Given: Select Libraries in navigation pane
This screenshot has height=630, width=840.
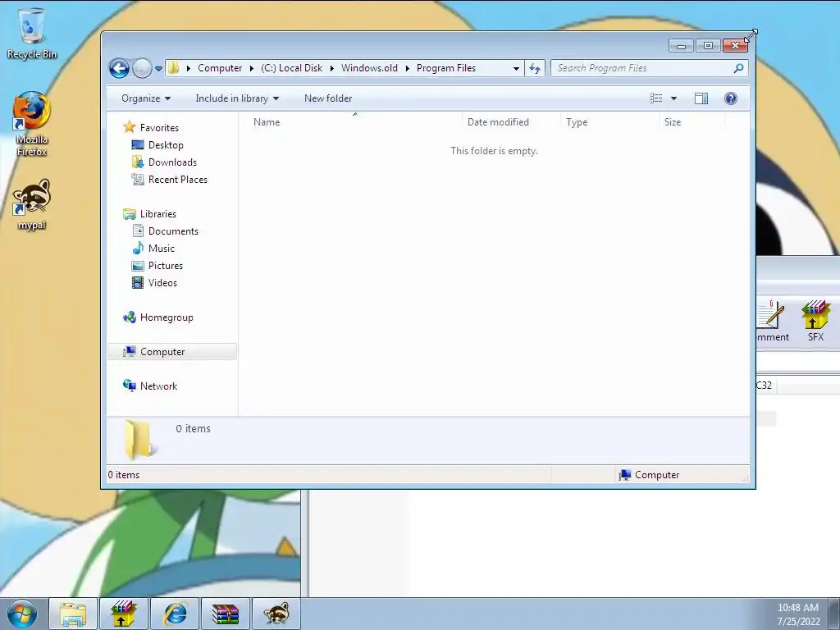Looking at the screenshot, I should (x=158, y=214).
